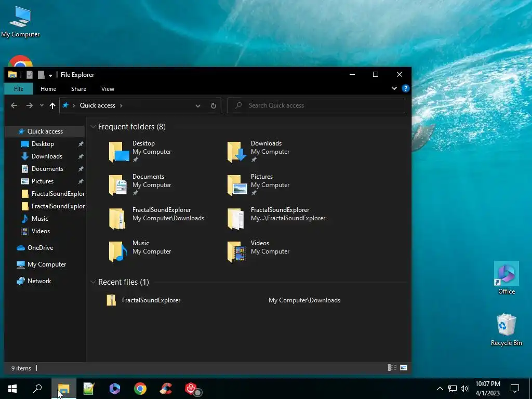
Task: Open Customize Quick Access Toolbar dropdown
Action: (50, 75)
